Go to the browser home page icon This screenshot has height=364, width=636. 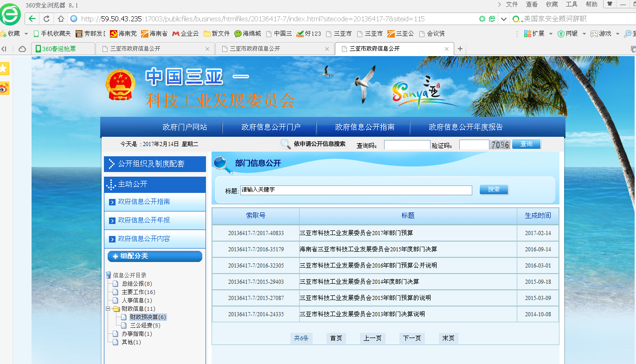pyautogui.click(x=61, y=19)
